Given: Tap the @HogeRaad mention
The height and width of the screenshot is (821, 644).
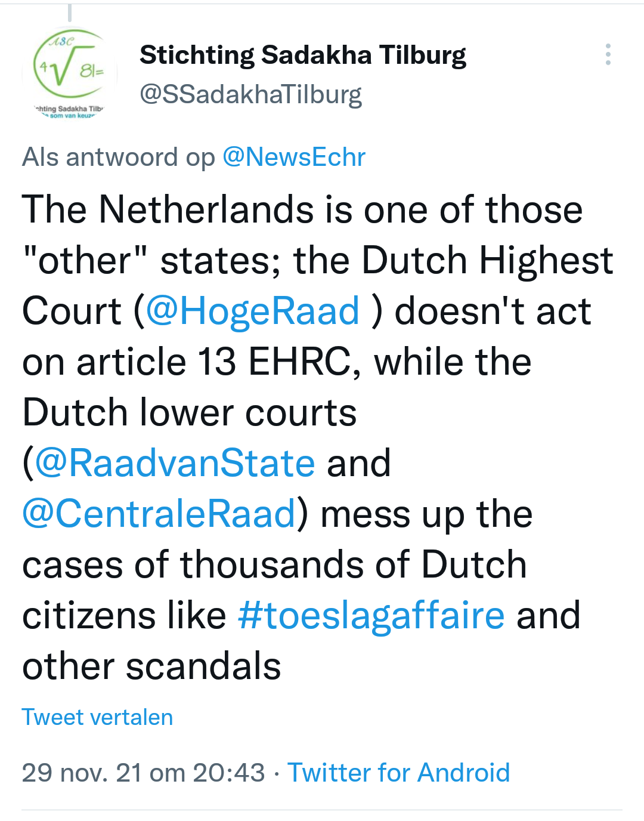Looking at the screenshot, I should click(252, 311).
